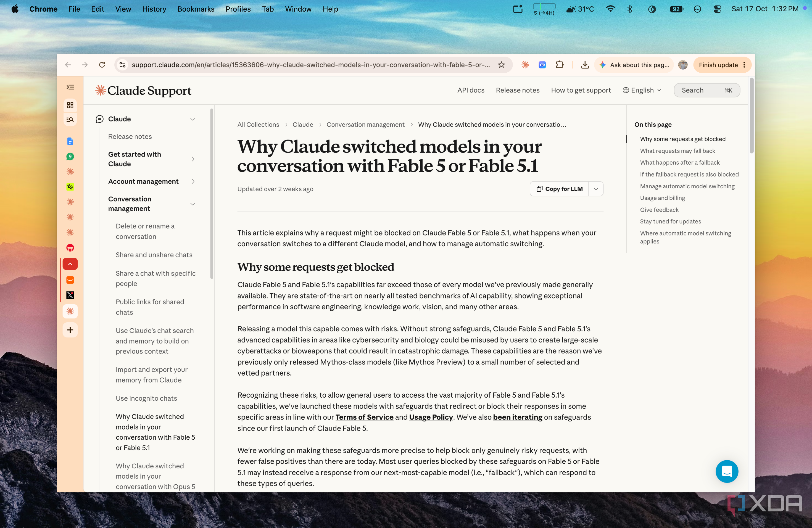Open the Bookmarks menu
Viewport: 812px width, 528px height.
(196, 9)
